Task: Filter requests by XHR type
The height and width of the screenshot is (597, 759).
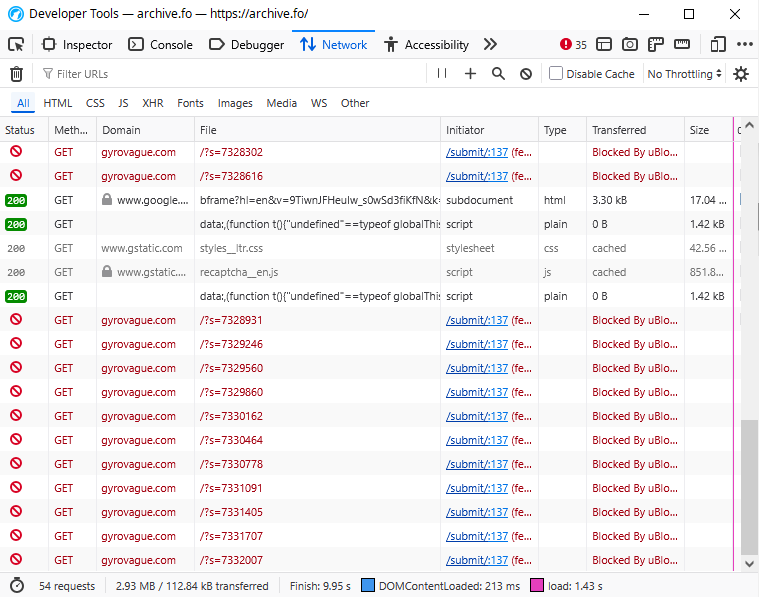Action: pyautogui.click(x=153, y=103)
